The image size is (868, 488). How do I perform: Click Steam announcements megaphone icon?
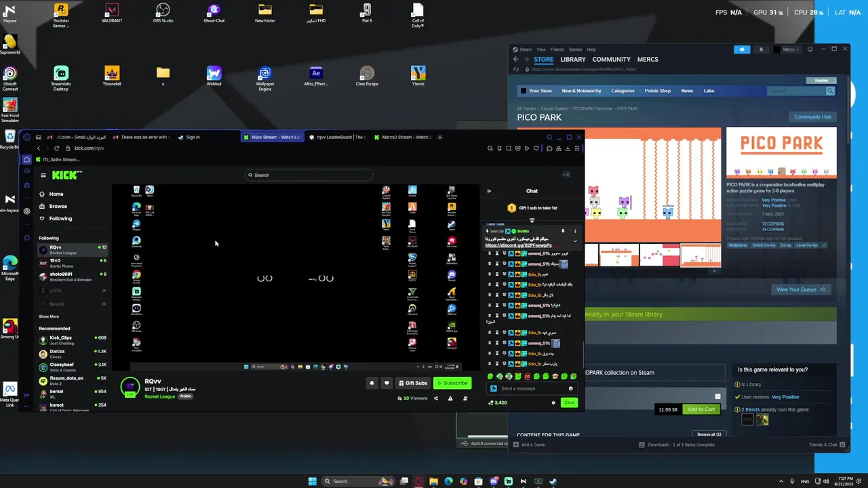point(742,49)
